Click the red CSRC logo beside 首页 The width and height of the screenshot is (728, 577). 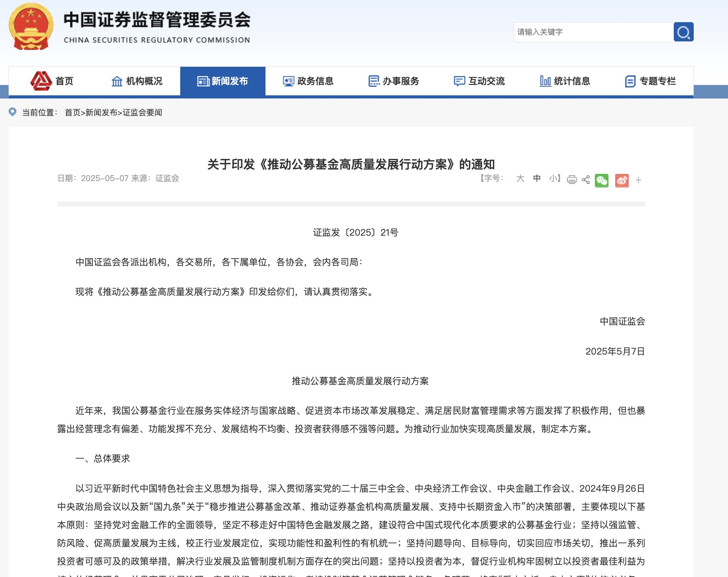click(x=41, y=81)
